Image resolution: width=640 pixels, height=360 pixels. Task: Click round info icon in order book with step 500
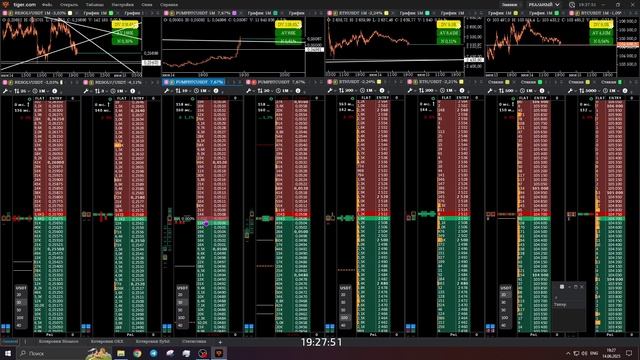tap(542, 91)
